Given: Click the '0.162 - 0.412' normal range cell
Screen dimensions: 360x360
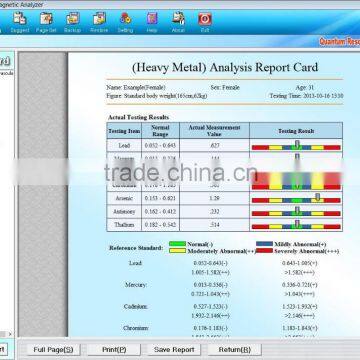Looking at the screenshot, I should tap(160, 212).
